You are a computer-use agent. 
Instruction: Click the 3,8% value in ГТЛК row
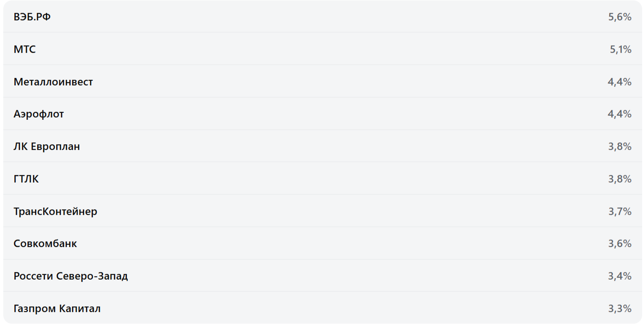[619, 179]
